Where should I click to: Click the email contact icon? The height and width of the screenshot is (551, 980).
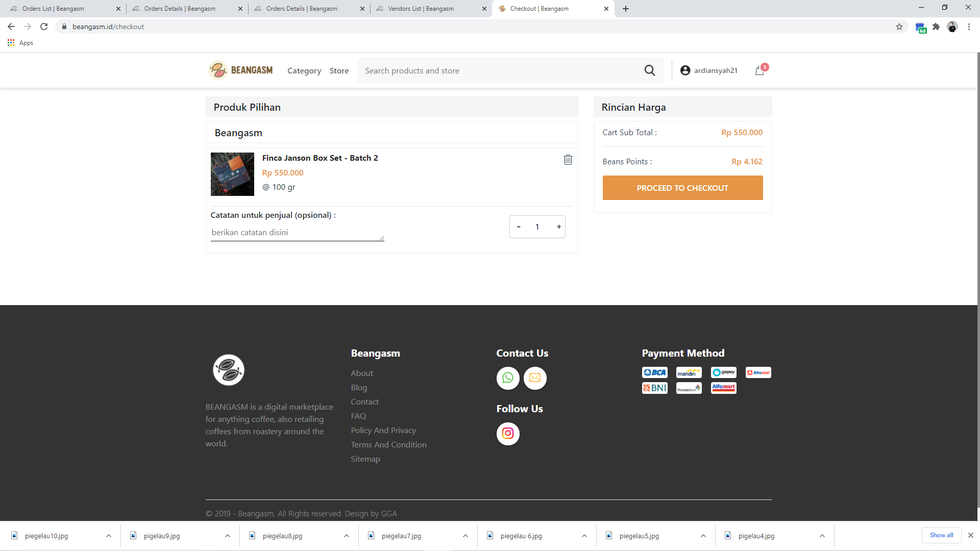(535, 378)
